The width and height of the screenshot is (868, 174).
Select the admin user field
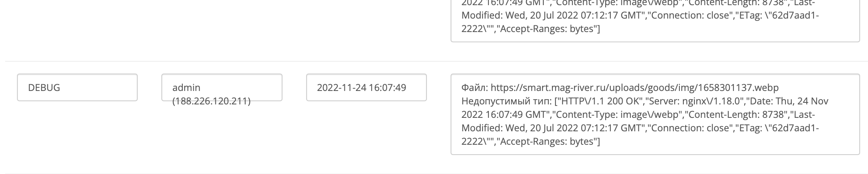[222, 87]
